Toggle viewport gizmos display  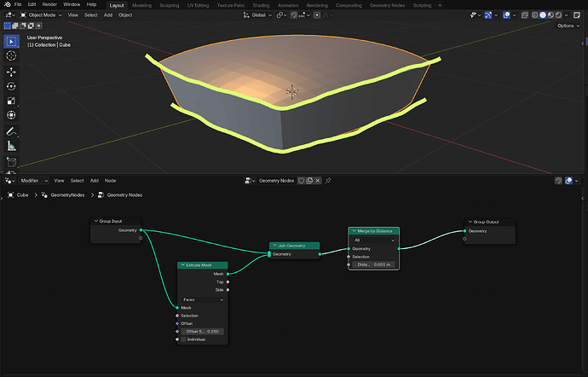pos(488,15)
